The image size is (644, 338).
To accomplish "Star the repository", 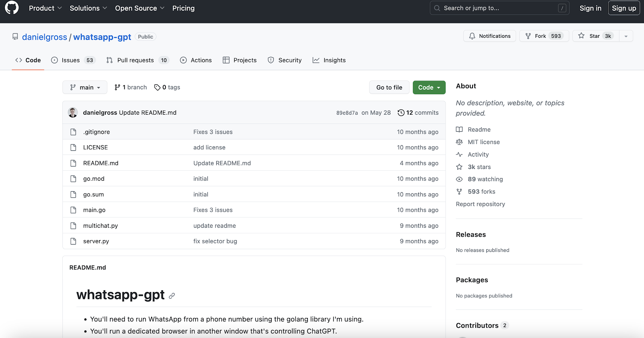I will coord(596,36).
